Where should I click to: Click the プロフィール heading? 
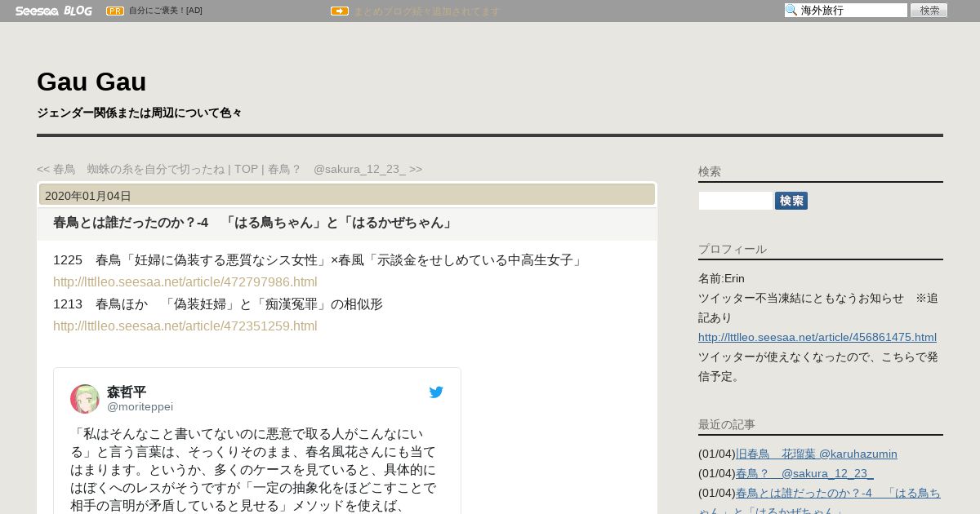(x=733, y=249)
